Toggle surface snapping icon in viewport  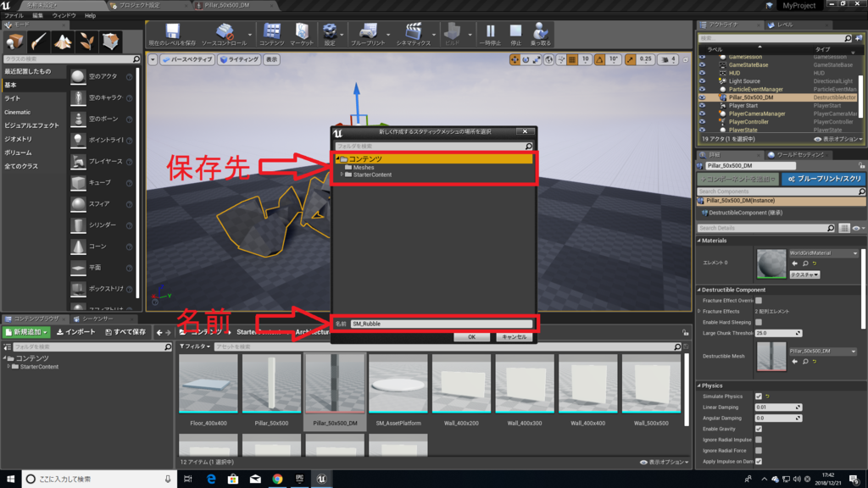coord(561,60)
